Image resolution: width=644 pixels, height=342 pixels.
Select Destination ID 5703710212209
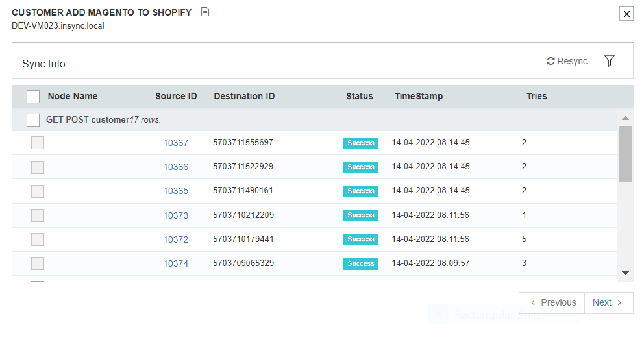click(243, 215)
